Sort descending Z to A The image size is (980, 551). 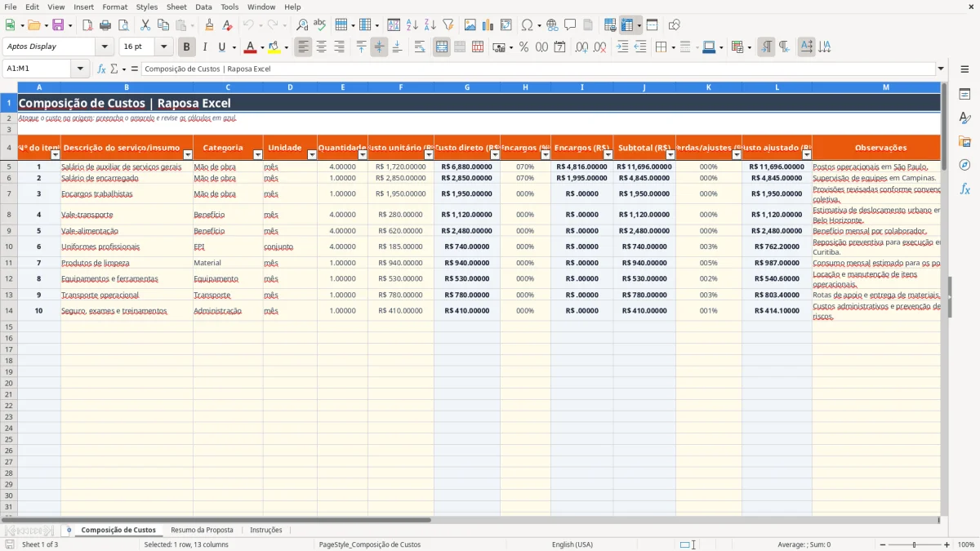pos(430,25)
